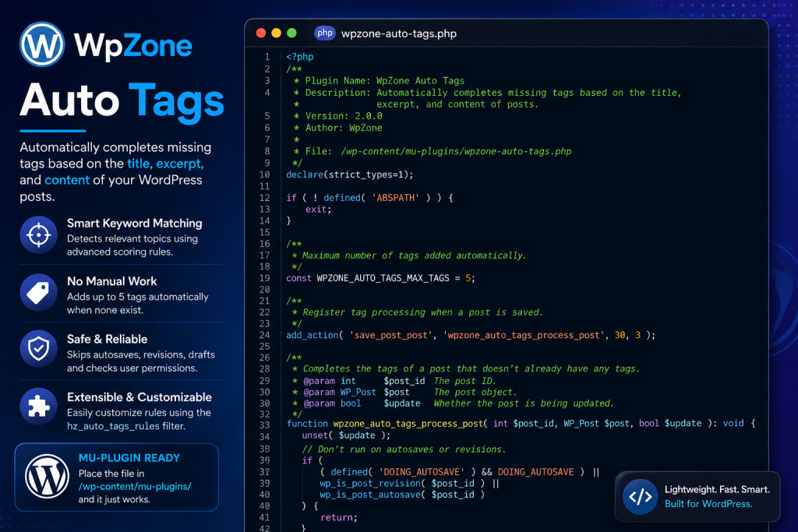Screen dimensions: 798x532
Task: Click the No Manual Work tag icon
Action: tap(39, 292)
